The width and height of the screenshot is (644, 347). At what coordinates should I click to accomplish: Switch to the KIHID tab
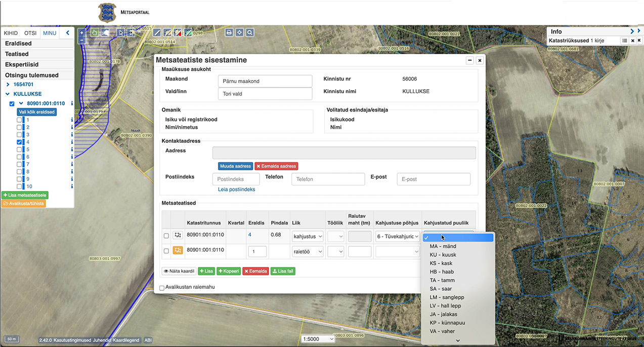click(x=11, y=33)
